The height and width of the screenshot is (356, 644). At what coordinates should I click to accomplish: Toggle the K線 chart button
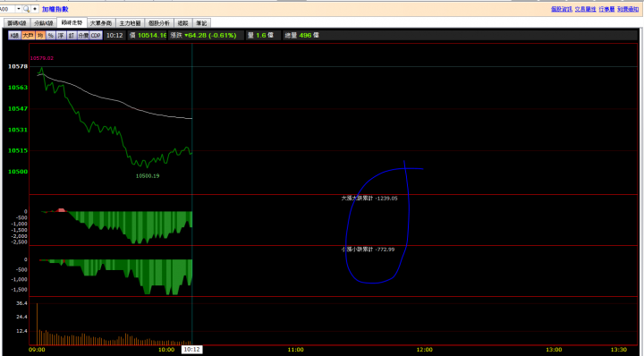(x=14, y=36)
